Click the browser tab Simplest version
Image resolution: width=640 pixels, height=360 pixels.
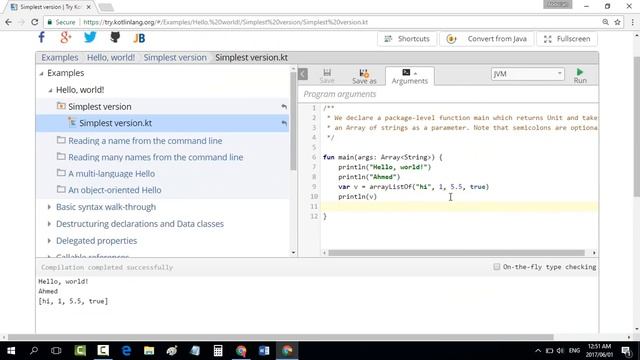[51, 7]
